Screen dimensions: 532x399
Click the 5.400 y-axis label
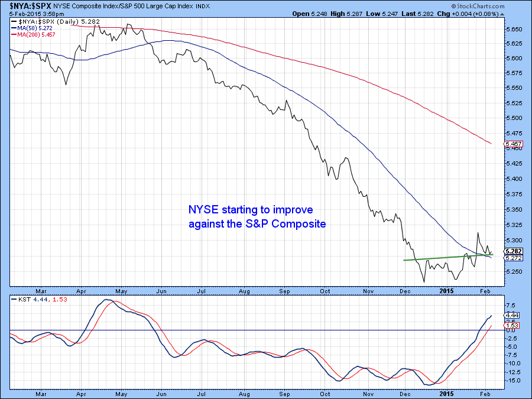click(x=514, y=179)
